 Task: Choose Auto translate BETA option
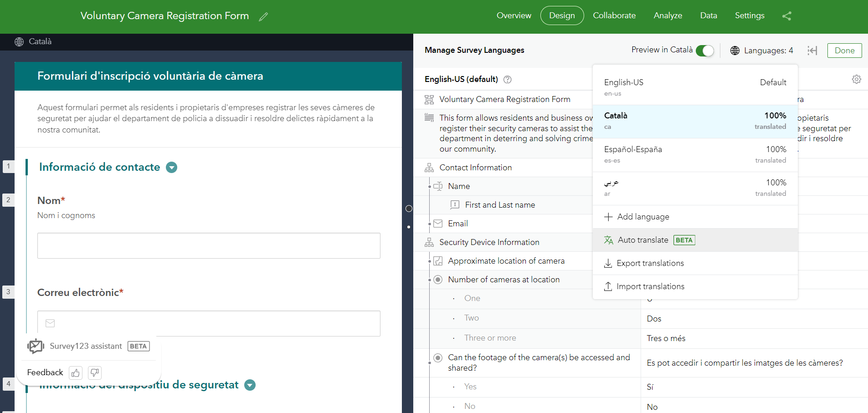click(695, 240)
